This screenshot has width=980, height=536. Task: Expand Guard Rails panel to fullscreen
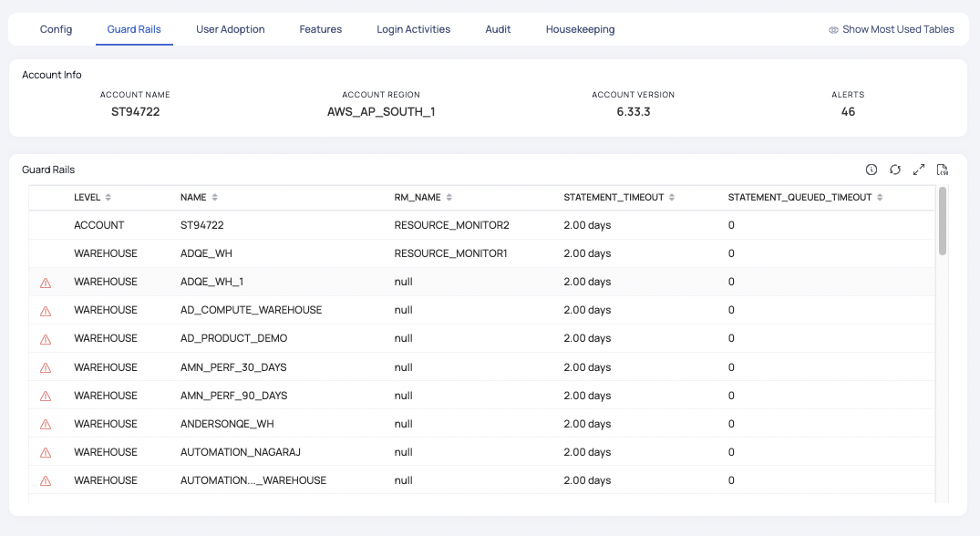click(x=919, y=170)
